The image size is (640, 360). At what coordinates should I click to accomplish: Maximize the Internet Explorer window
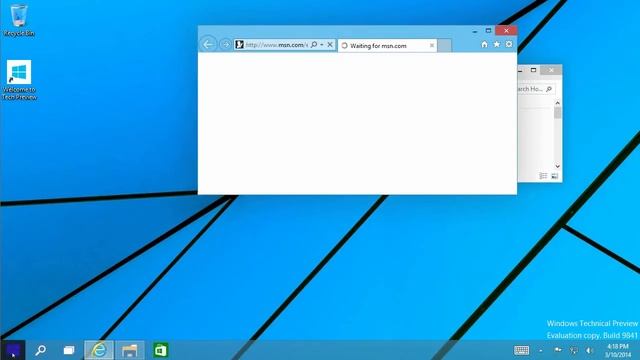coord(488,31)
